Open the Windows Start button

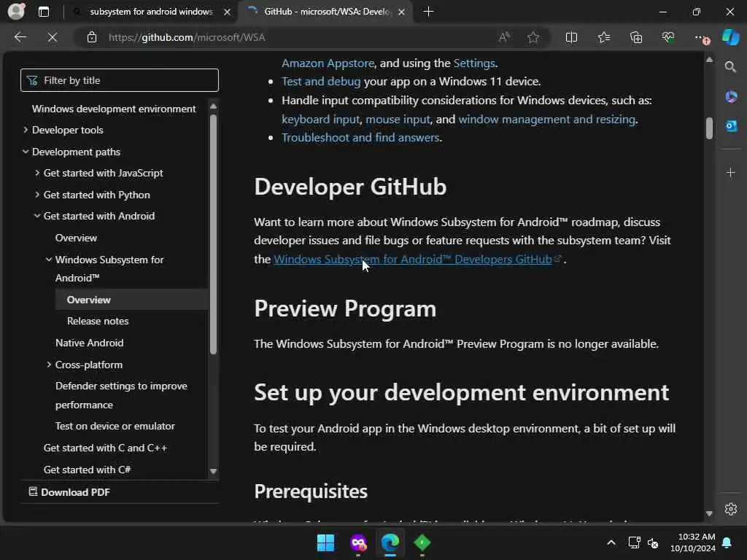tap(326, 542)
